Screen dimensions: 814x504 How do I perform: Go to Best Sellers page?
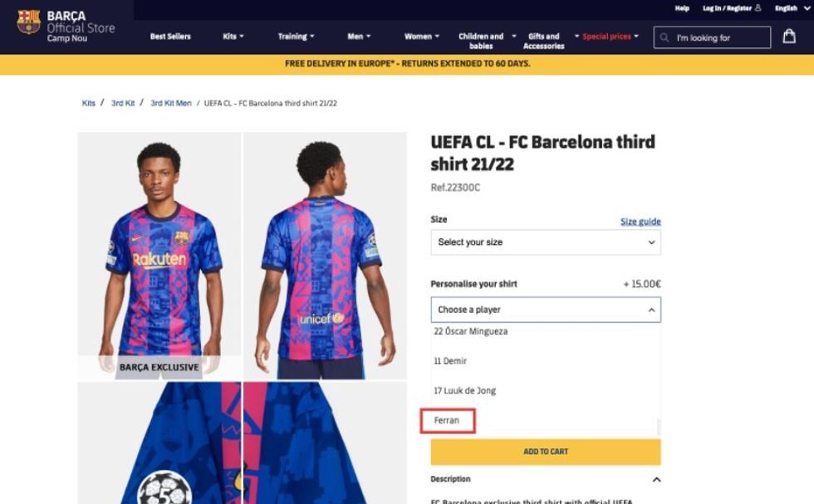(x=170, y=37)
